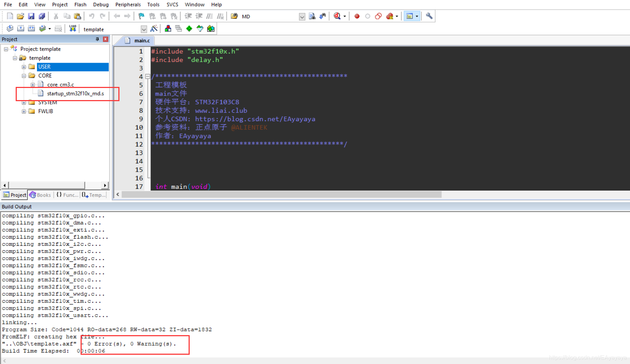
Task: Click the Project panel horizontal scrollbar right arrow
Action: (x=105, y=185)
